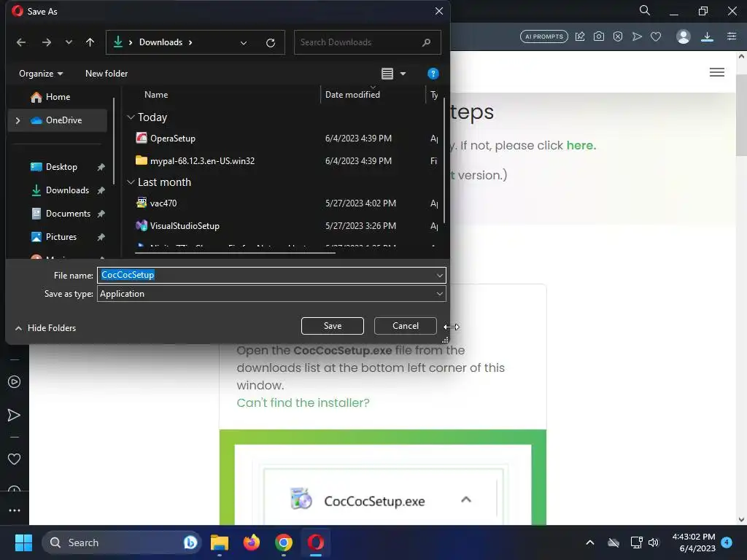747x560 pixels.
Task: Sort files by Name column
Action: pos(156,94)
